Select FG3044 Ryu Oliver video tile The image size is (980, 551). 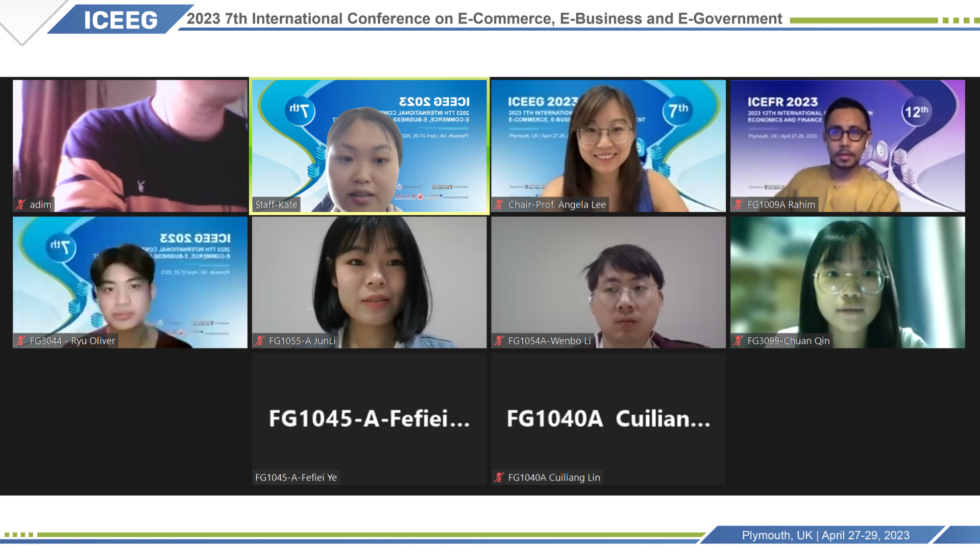point(130,282)
